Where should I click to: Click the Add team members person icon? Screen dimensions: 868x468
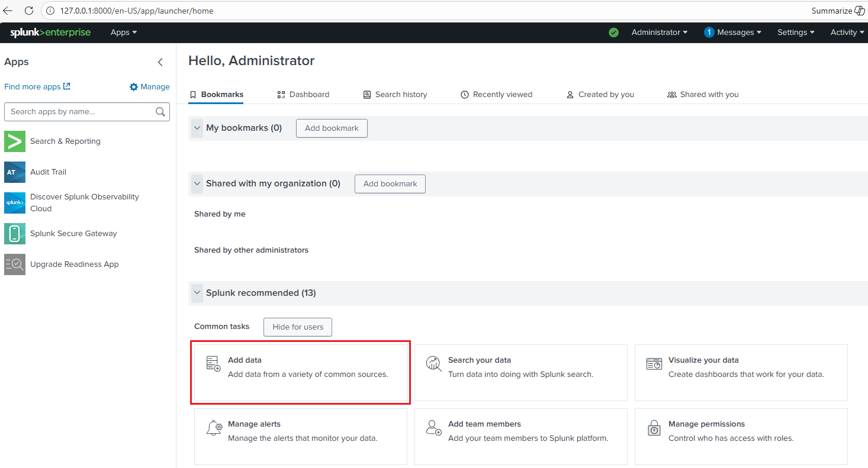(x=434, y=428)
